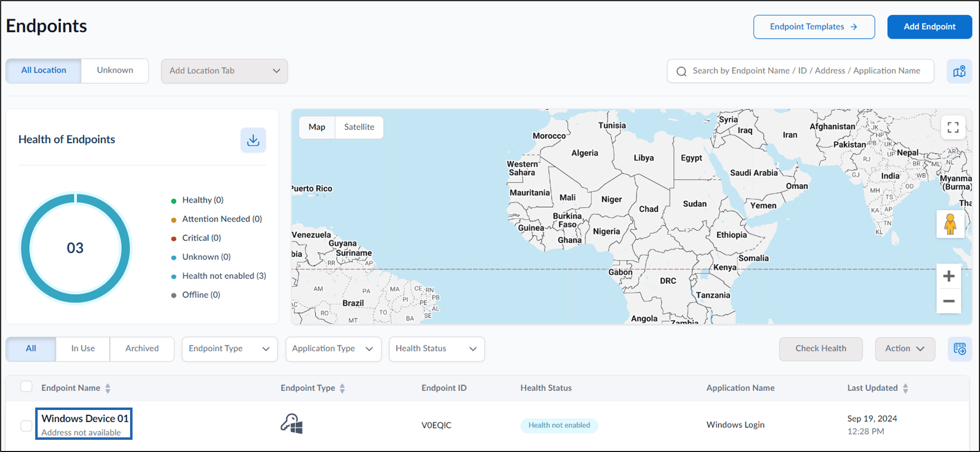The image size is (980, 452).
Task: Select all endpoints with header checkbox
Action: pyautogui.click(x=26, y=387)
